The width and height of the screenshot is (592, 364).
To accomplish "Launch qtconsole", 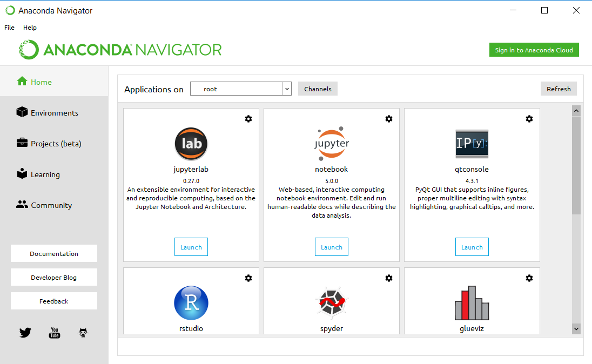I will click(472, 247).
